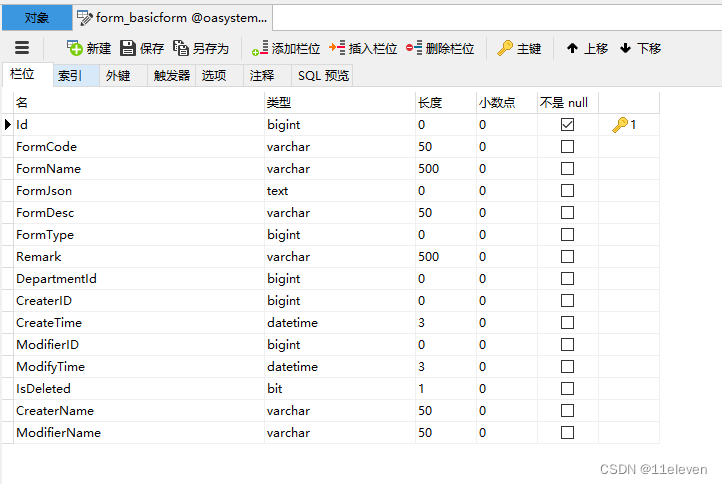Select the CreaterName field name cell
This screenshot has height=484, width=722.
[x=139, y=410]
